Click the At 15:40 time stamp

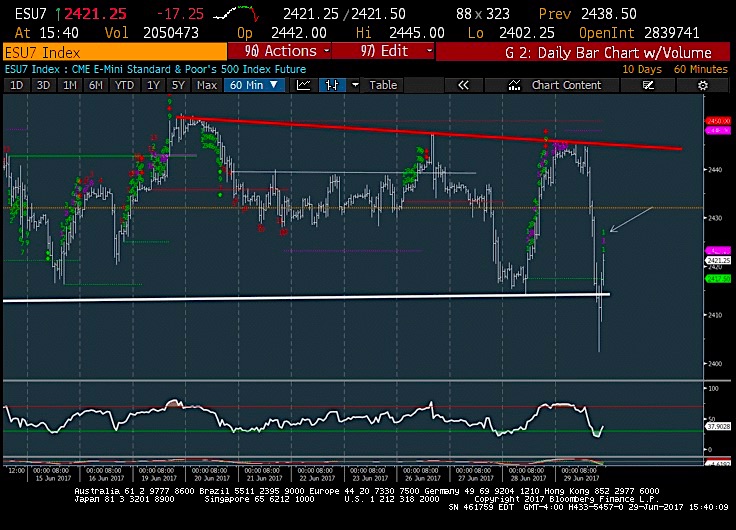tap(46, 33)
